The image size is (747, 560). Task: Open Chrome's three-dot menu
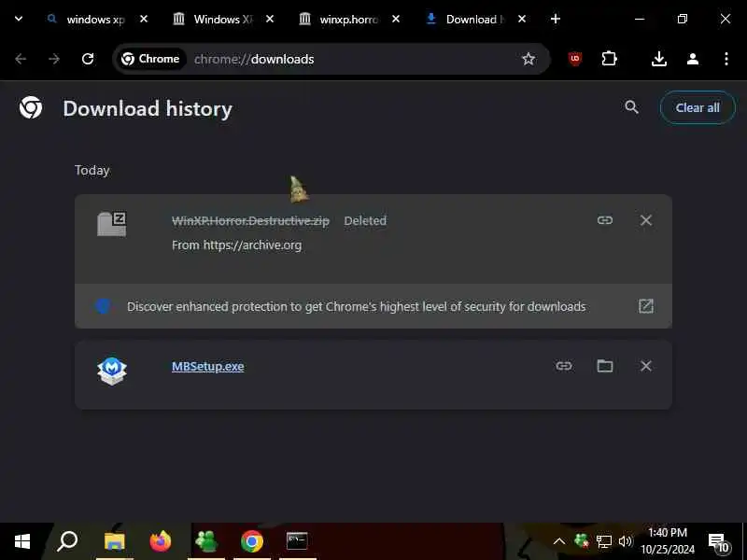pos(726,59)
